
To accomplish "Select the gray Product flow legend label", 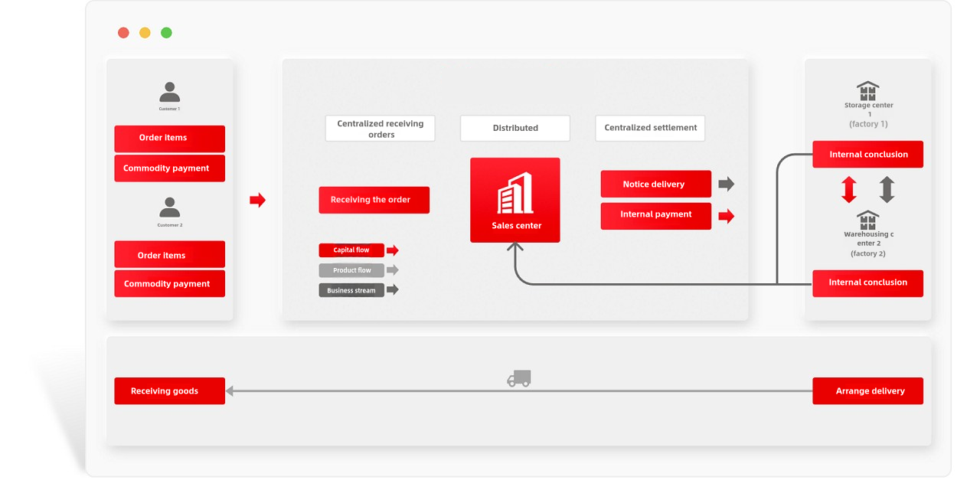I will pos(351,270).
